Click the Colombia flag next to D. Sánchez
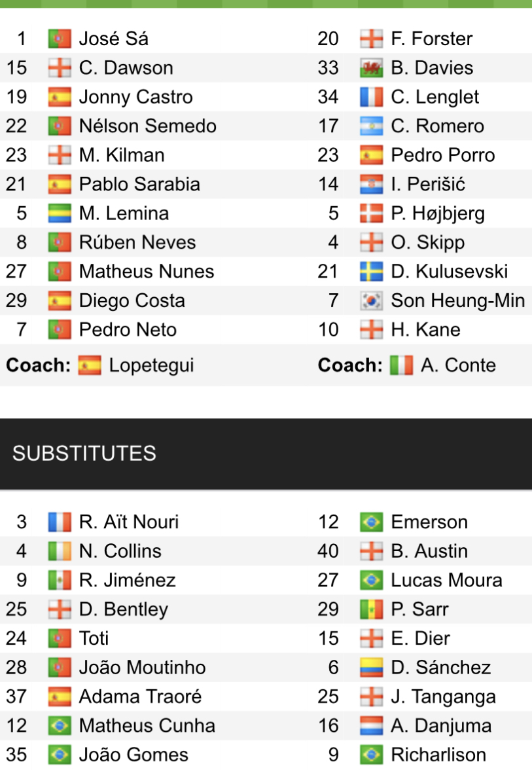Viewport: 532px width, 777px height. click(371, 668)
